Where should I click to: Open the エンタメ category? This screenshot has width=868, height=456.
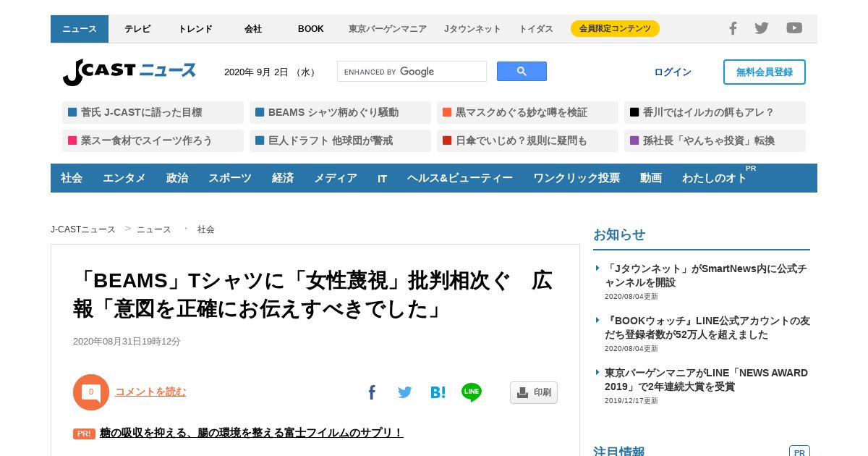pyautogui.click(x=124, y=178)
